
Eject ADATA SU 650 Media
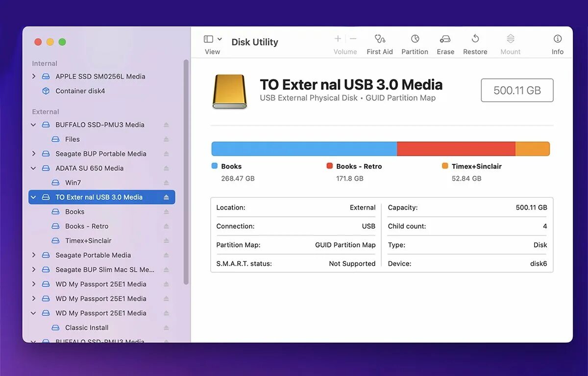click(x=166, y=168)
